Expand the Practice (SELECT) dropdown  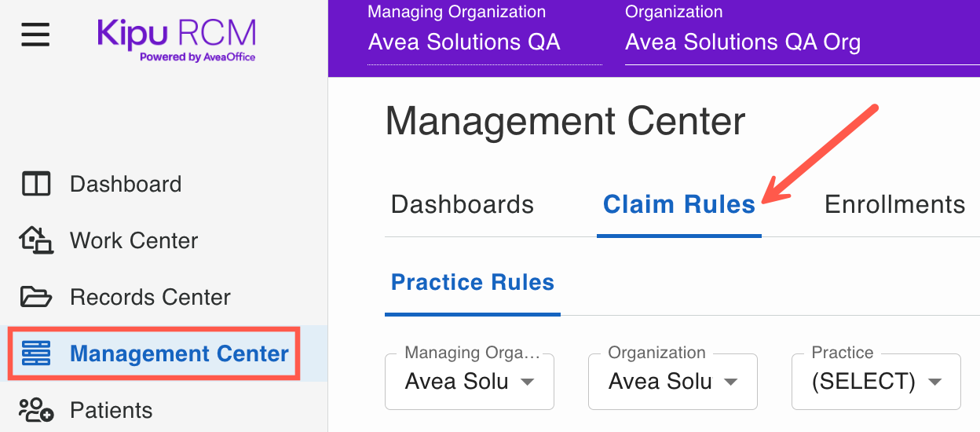point(876,382)
